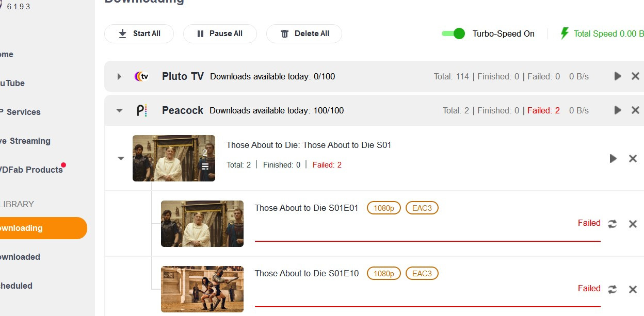Turn off the Turbo-Speed switch
The width and height of the screenshot is (644, 316).
coord(454,34)
